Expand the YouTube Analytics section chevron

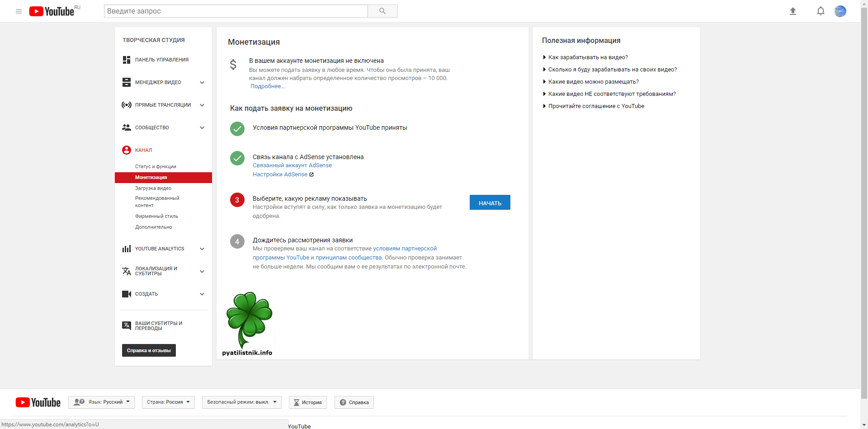point(202,249)
